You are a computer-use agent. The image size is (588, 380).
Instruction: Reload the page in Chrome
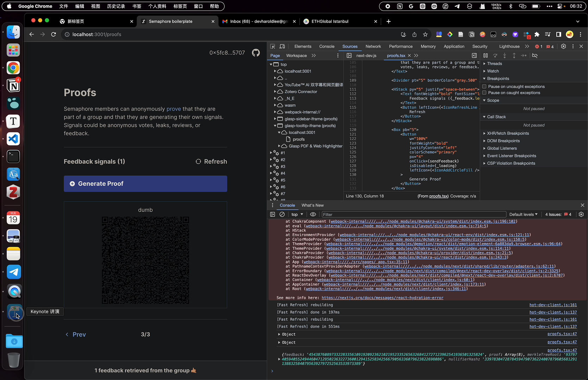point(54,34)
